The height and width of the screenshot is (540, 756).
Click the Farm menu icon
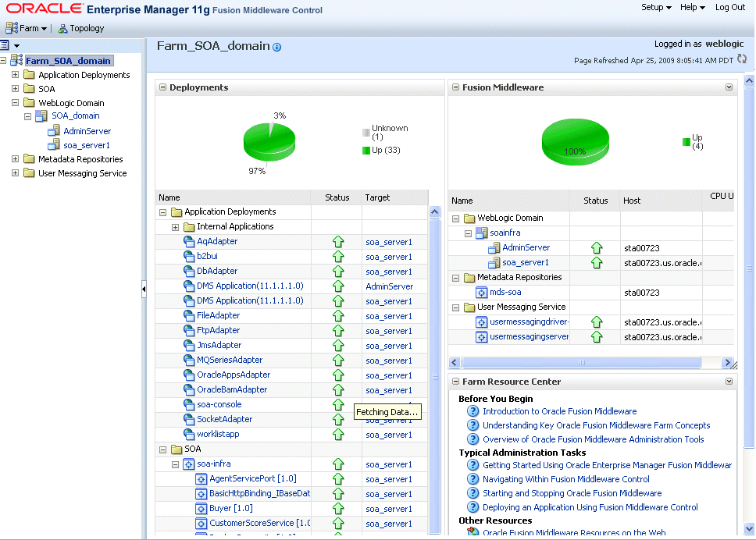pyautogui.click(x=12, y=28)
